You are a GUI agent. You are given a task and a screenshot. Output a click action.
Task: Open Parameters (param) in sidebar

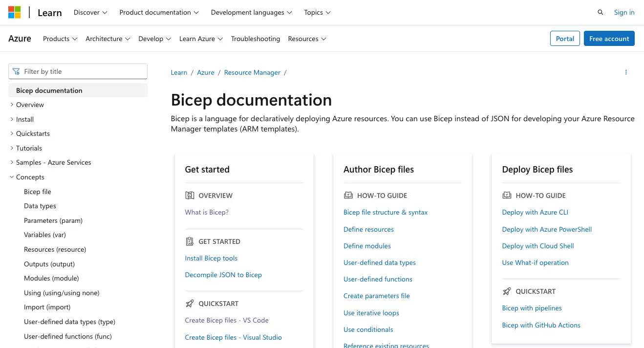pos(53,220)
